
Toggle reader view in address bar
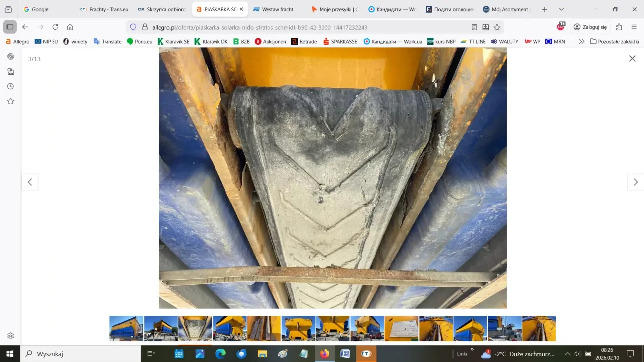click(x=474, y=27)
